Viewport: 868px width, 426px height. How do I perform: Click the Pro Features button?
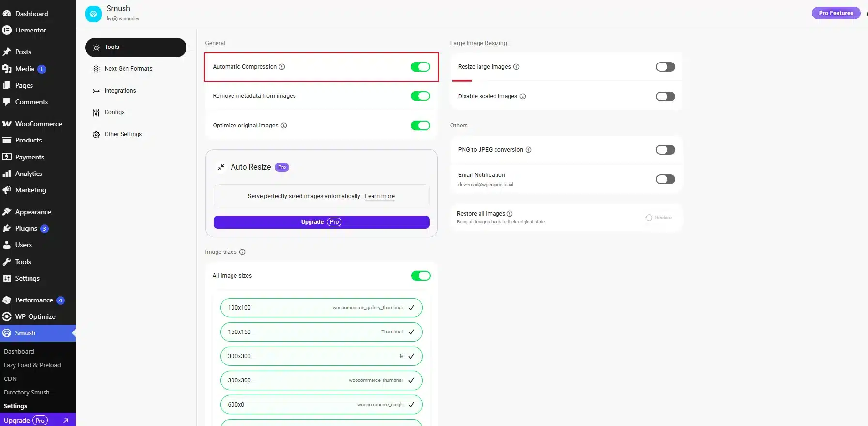[836, 13]
